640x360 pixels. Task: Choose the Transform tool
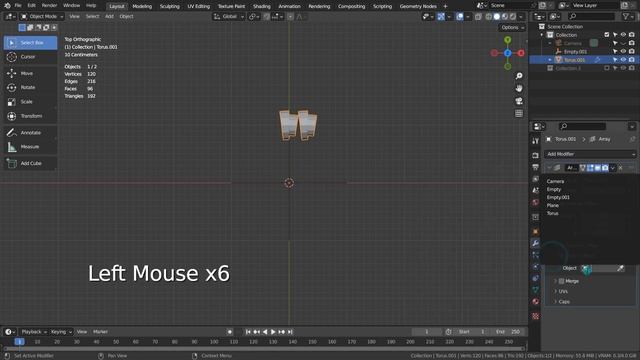point(30,116)
